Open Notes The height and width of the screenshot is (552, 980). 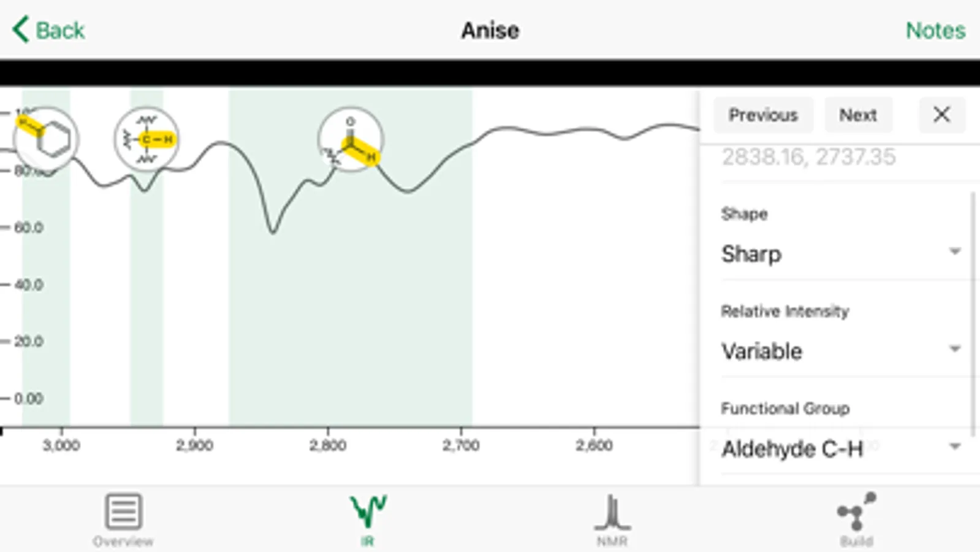[x=935, y=30]
